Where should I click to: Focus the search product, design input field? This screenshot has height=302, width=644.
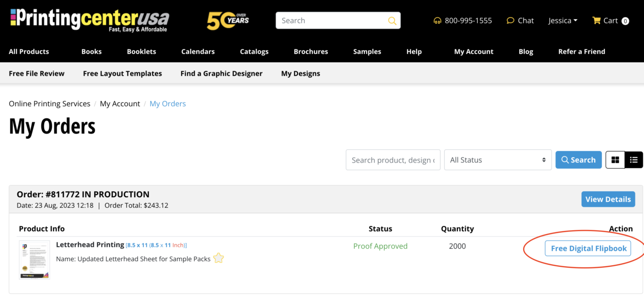point(393,160)
